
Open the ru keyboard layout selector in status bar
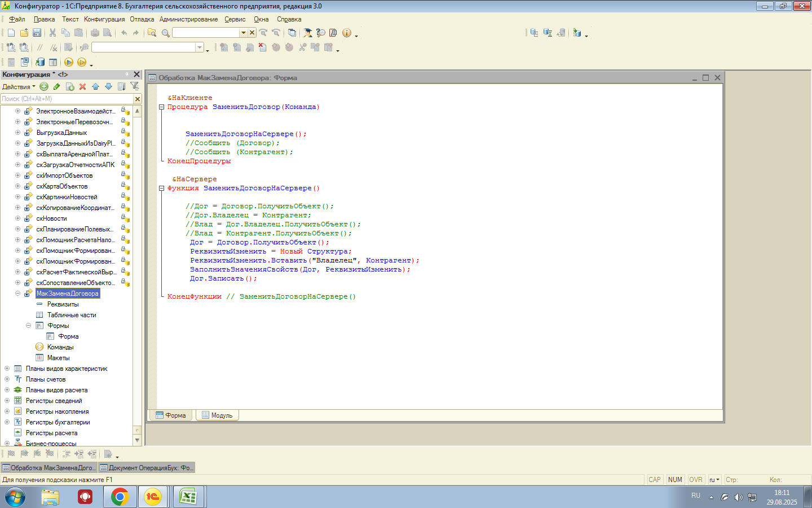coord(714,480)
